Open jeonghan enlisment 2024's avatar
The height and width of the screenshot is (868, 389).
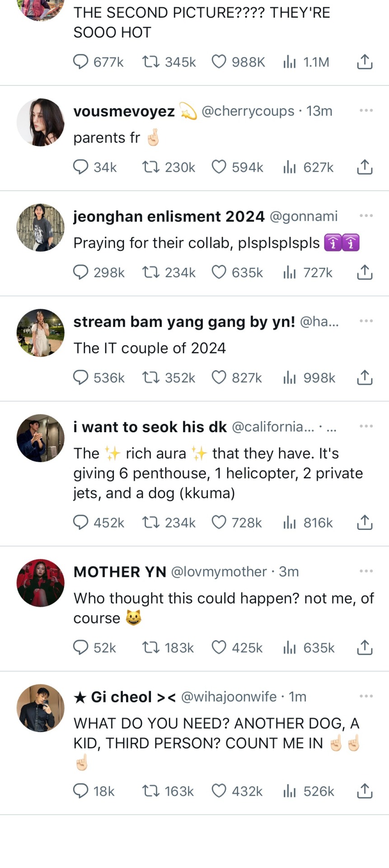41,227
